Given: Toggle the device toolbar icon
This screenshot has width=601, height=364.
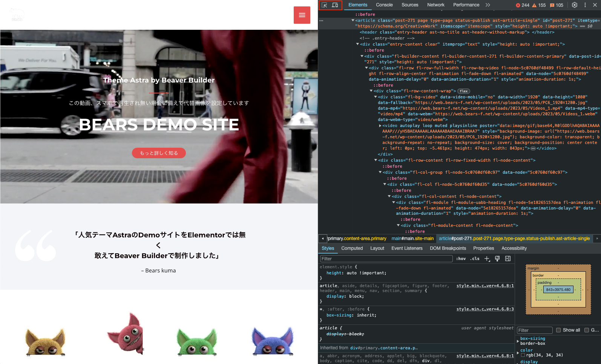Looking at the screenshot, I should [x=335, y=5].
